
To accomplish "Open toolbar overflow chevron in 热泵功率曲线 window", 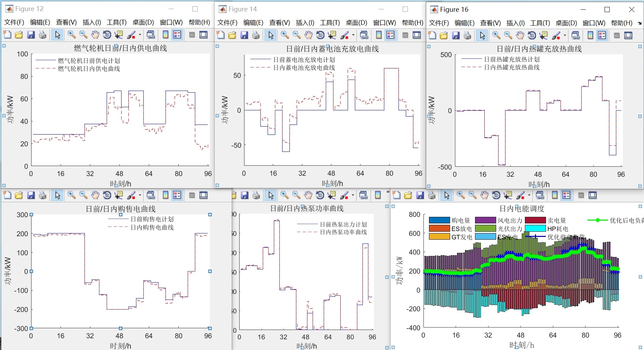I will [x=388, y=192].
